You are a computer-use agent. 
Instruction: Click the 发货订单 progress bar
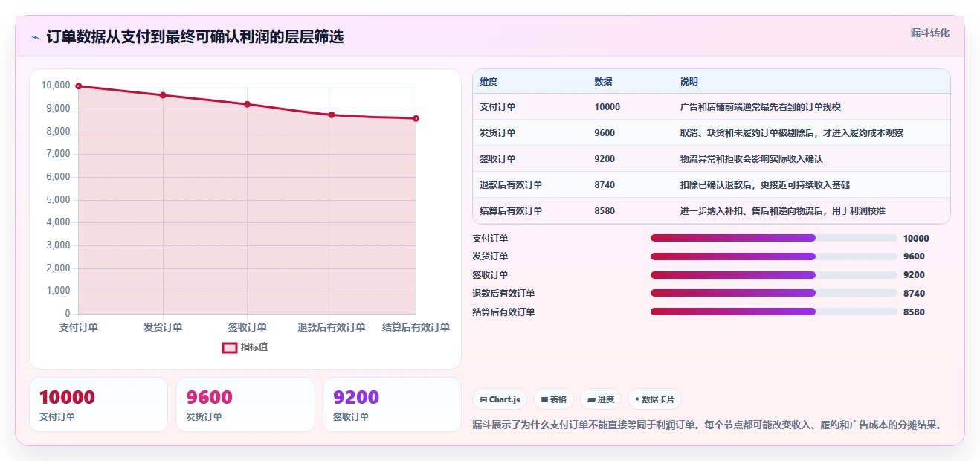774,257
